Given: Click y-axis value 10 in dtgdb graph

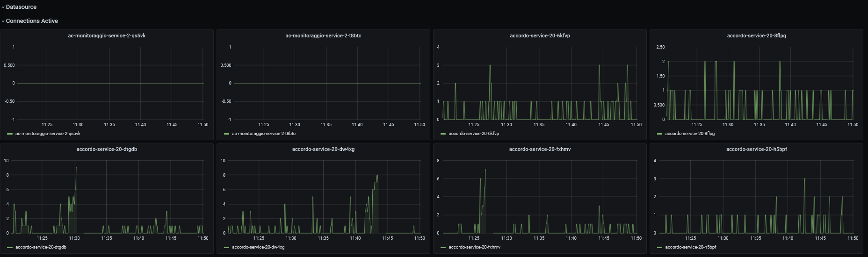Looking at the screenshot, I should [x=7, y=161].
